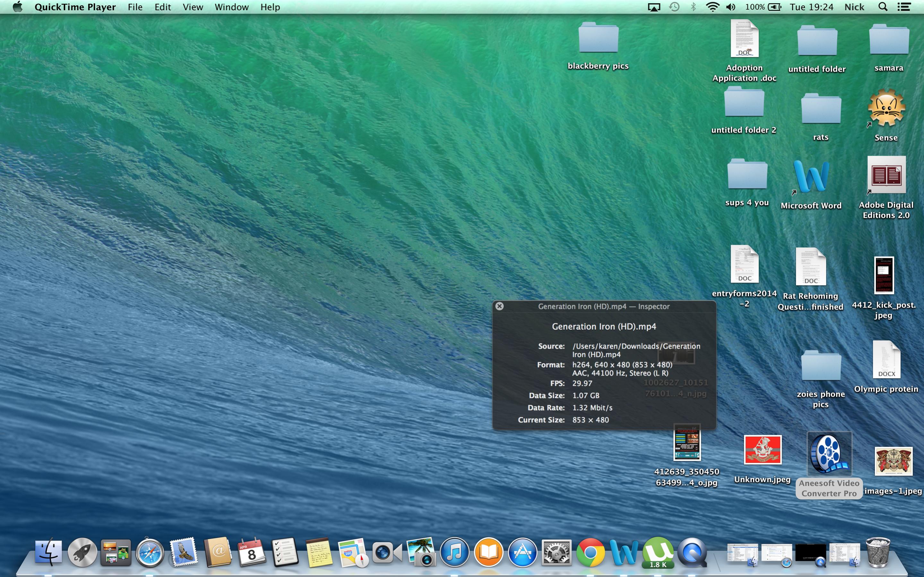Open System Preferences gear in dock

[x=556, y=552]
